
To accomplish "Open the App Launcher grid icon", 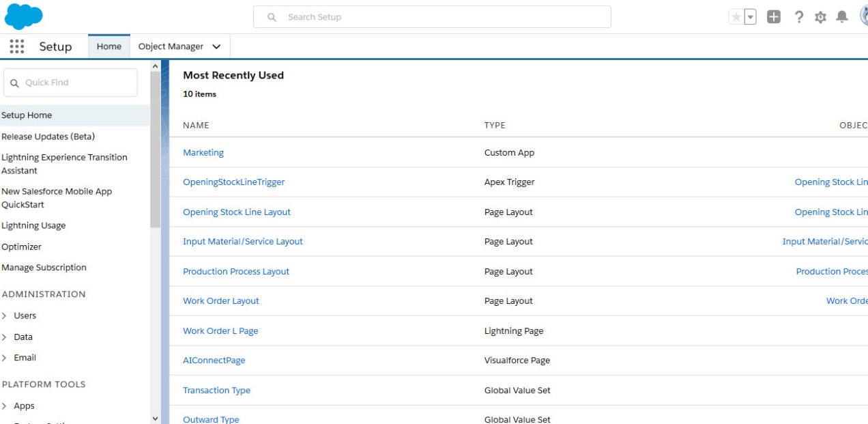I will [17, 46].
